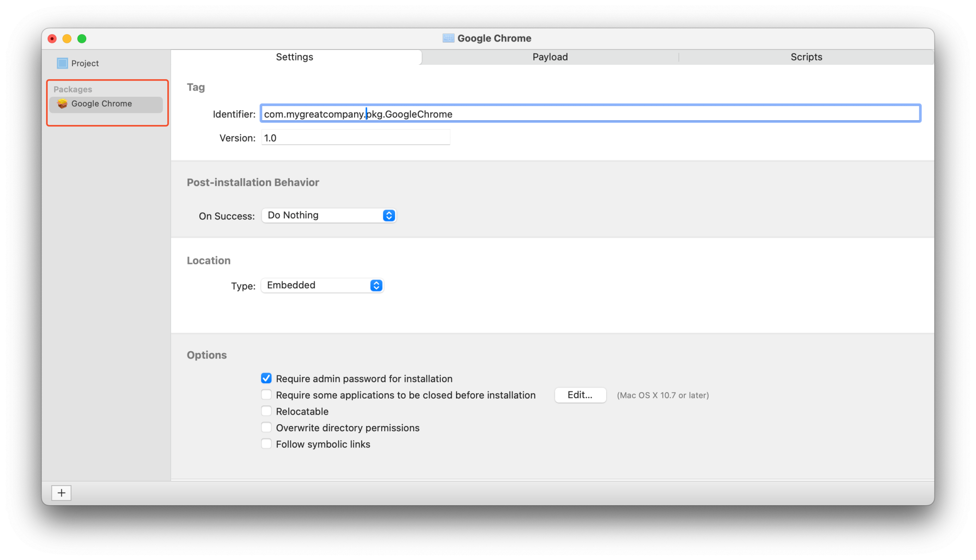
Task: Click the Project icon in sidebar
Action: tap(62, 63)
